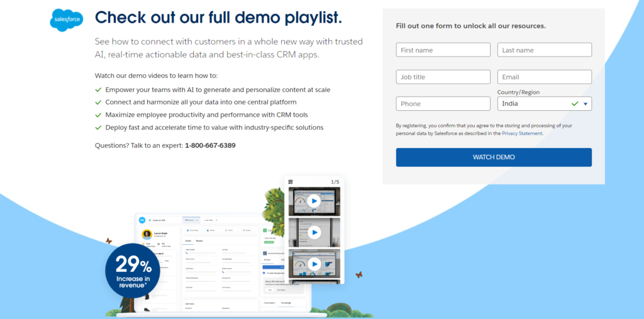Play the first demo video thumbnail
The image size is (644, 319).
[314, 201]
